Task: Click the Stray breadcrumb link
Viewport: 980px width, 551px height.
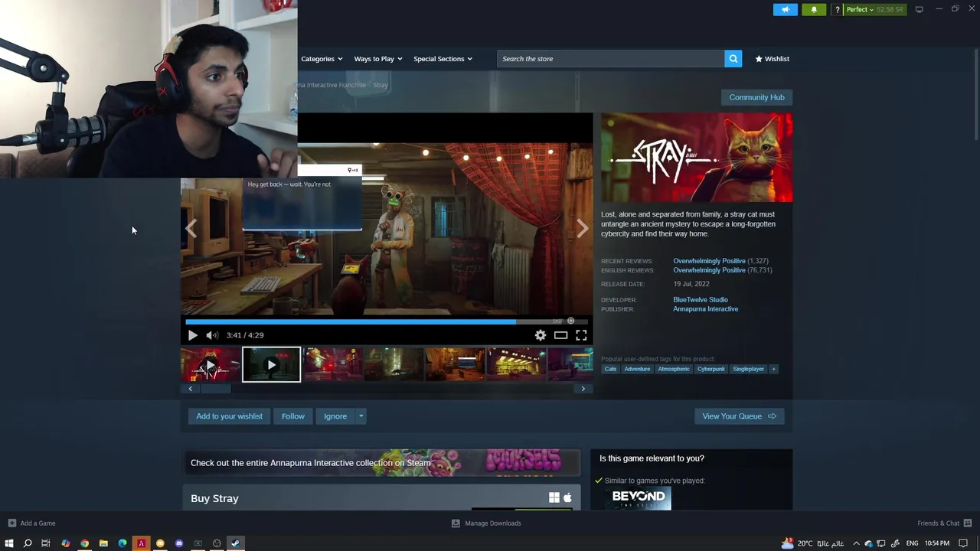Action: (381, 85)
